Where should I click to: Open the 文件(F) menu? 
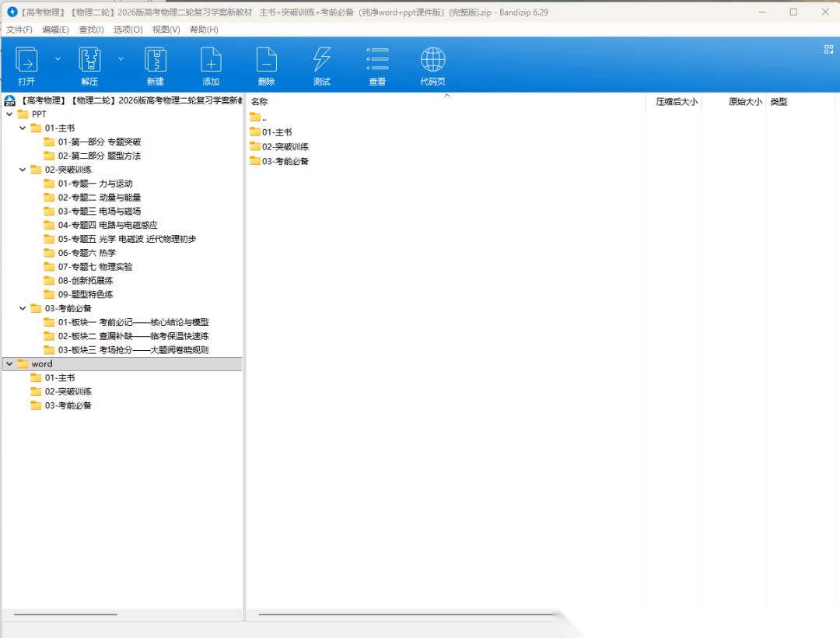point(19,30)
